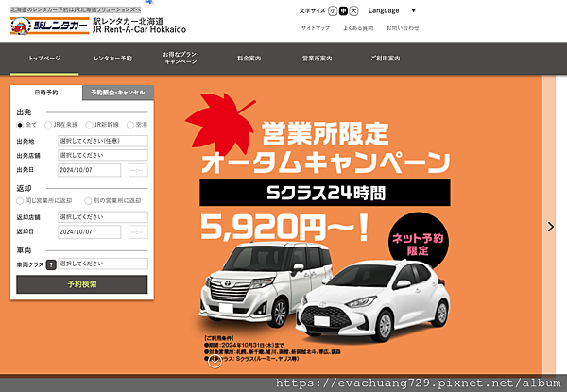Set font size to small (小)

click(333, 11)
